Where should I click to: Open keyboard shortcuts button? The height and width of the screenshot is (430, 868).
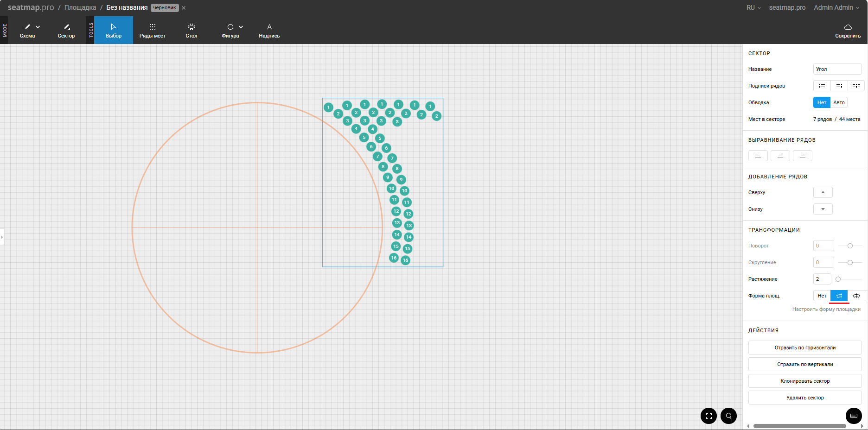pos(854,416)
